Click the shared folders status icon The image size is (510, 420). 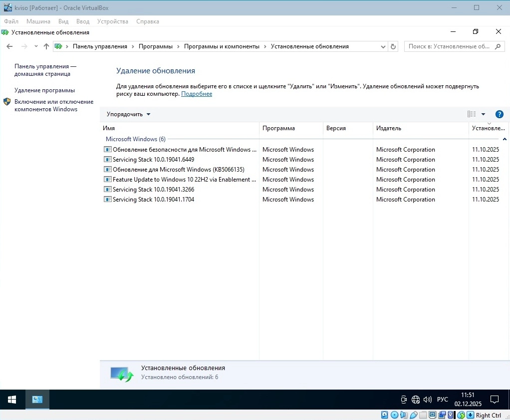tap(423, 415)
